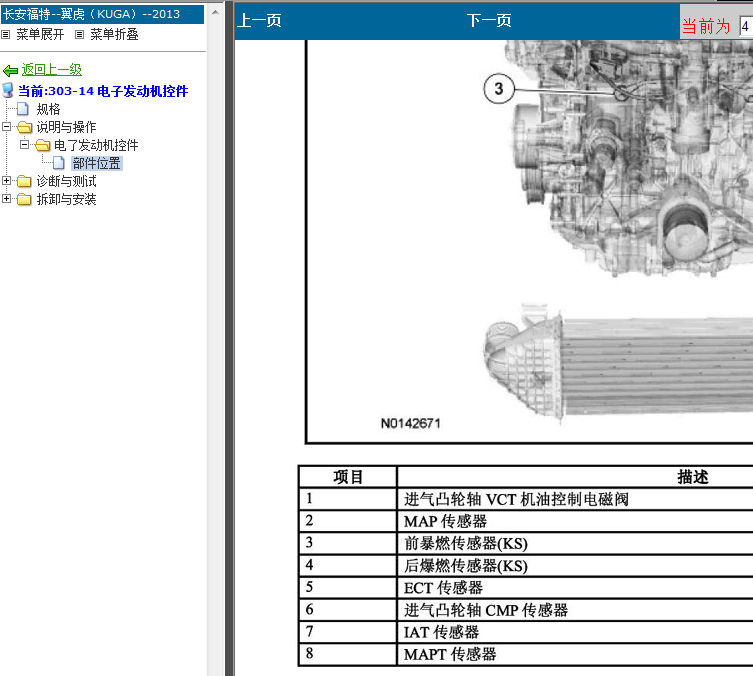Screen dimensions: 753x676
Task: Click table row 前暴燃传感器(KS)
Action: [526, 543]
